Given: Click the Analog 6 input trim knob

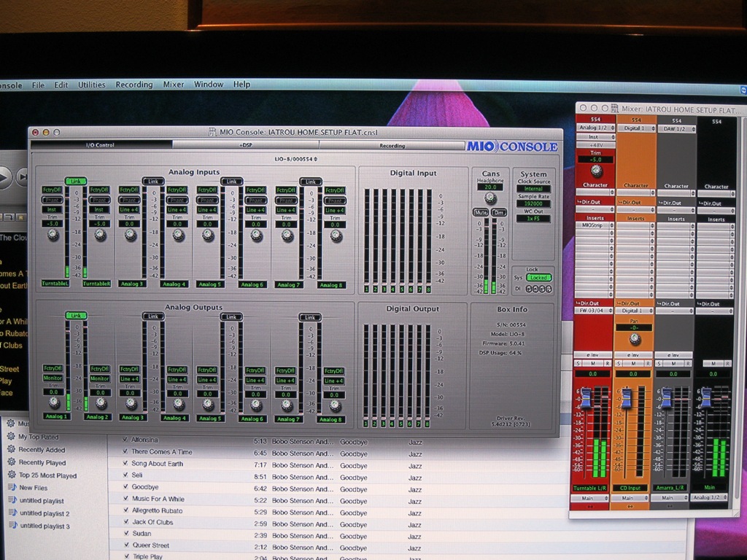Looking at the screenshot, I should pos(256,236).
